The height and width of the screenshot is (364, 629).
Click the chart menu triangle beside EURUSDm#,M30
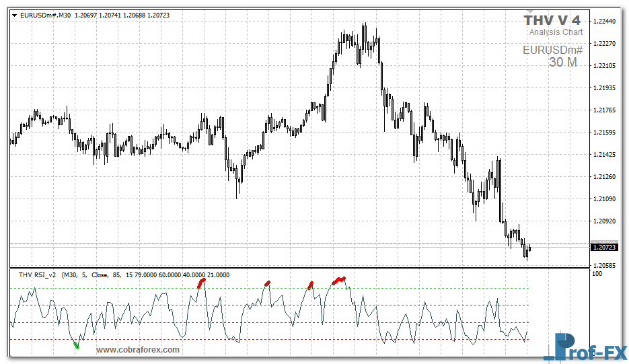14,15
